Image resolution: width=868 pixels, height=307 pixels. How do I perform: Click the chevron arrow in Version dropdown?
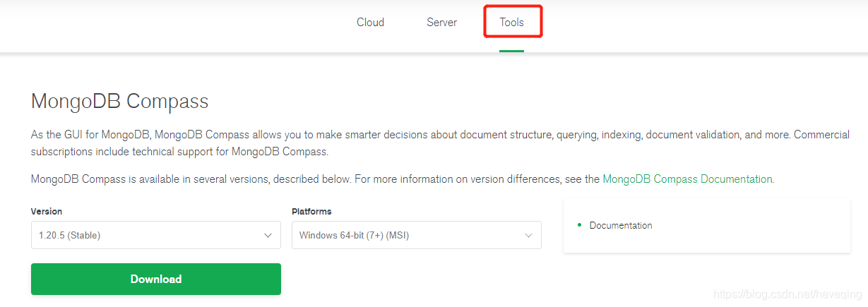(x=268, y=236)
